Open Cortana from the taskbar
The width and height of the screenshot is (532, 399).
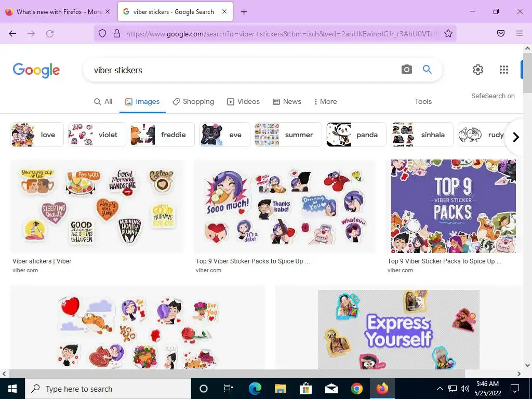tap(204, 389)
